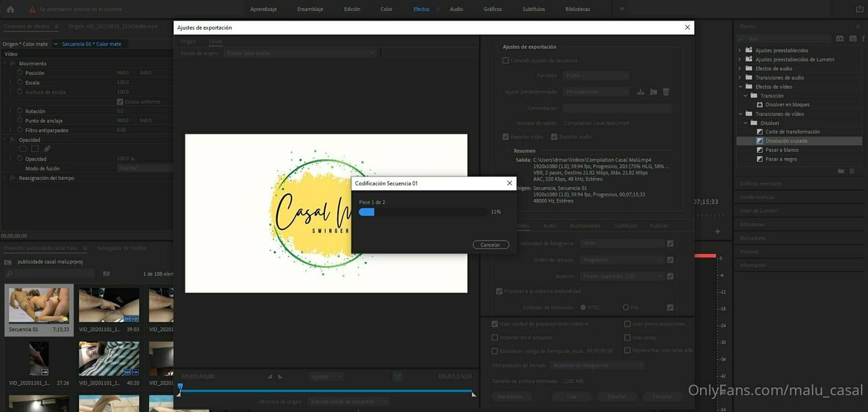Expand the Efectos de audio folder
868x412 pixels.
pos(740,69)
